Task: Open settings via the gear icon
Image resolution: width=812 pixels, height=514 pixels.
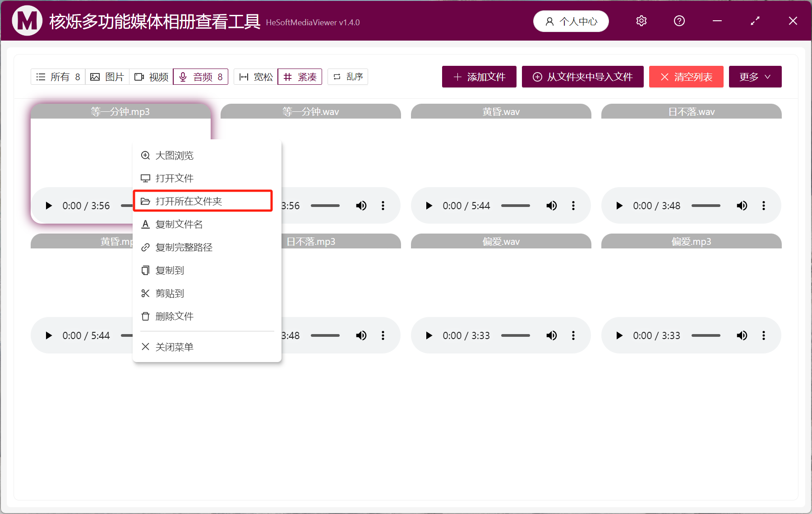Action: click(641, 21)
